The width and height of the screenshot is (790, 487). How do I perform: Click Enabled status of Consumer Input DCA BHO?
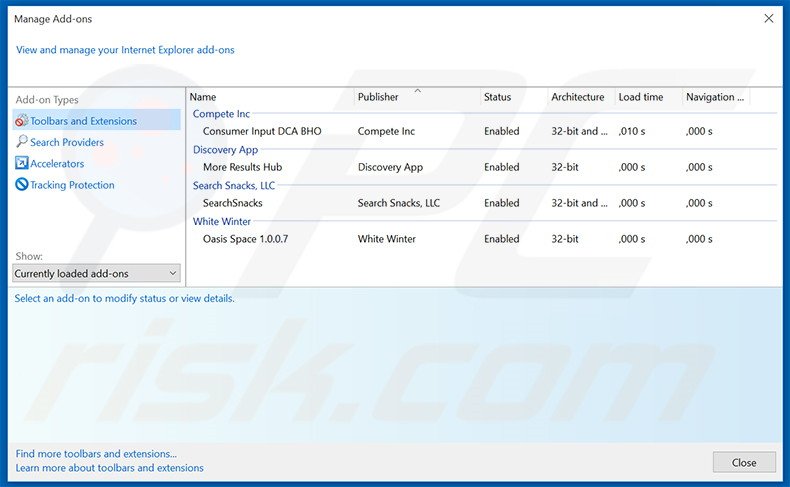[501, 131]
